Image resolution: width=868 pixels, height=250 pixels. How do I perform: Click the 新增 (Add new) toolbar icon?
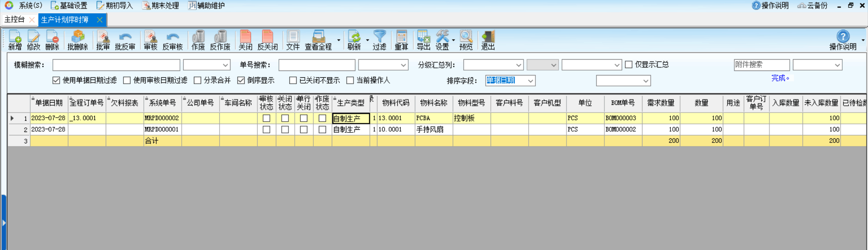15,40
